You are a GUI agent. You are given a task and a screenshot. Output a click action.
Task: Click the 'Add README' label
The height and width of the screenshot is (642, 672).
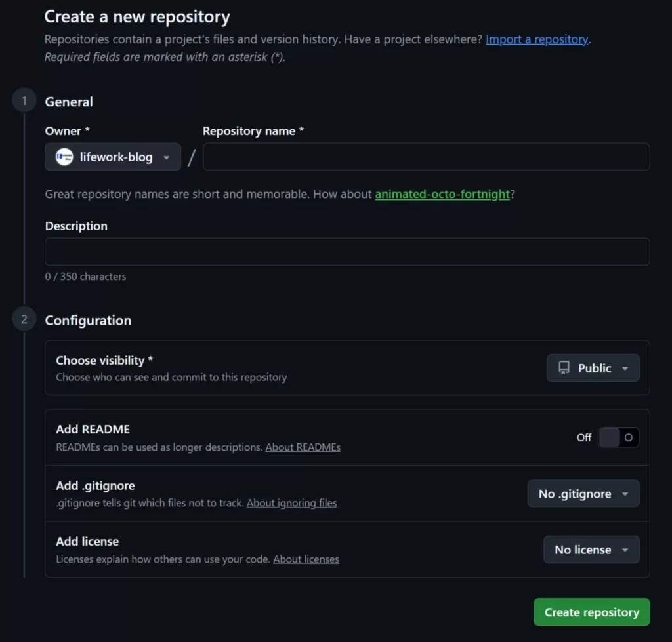point(93,429)
